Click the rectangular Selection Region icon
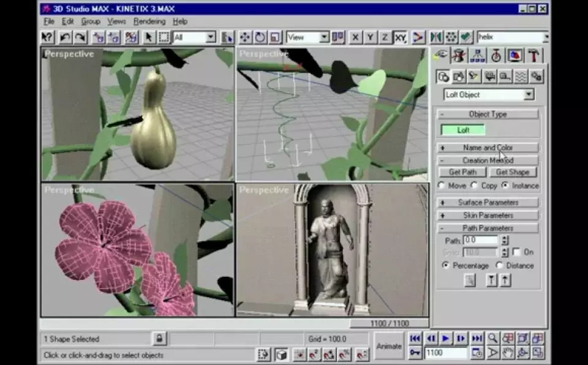 [x=164, y=37]
